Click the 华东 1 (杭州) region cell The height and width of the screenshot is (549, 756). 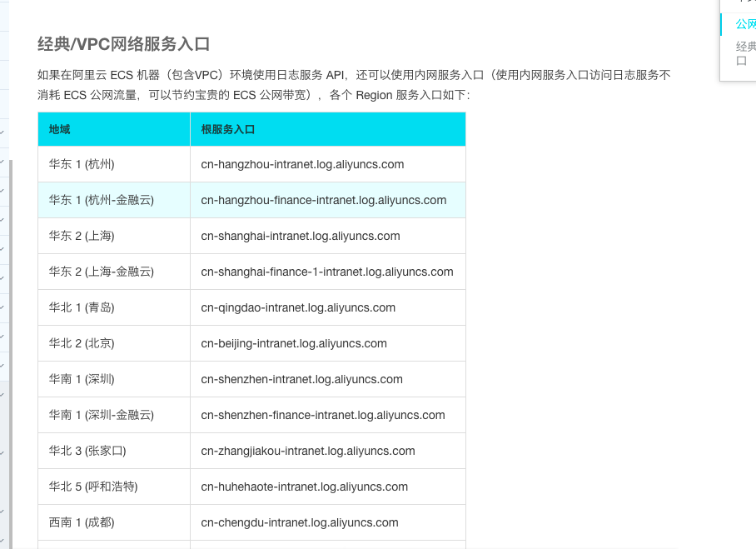point(114,164)
